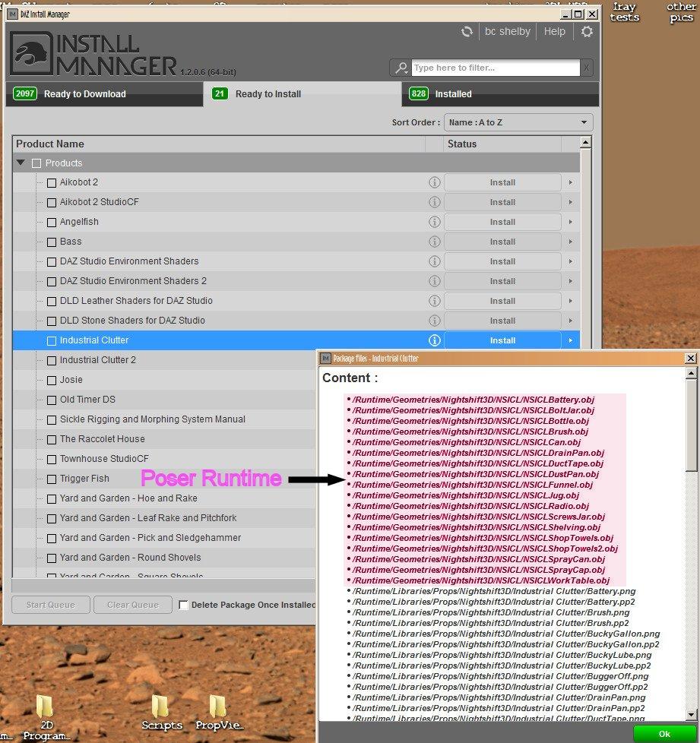Check the Old Timer DS checkbox
This screenshot has height=743, width=700.
(52, 400)
